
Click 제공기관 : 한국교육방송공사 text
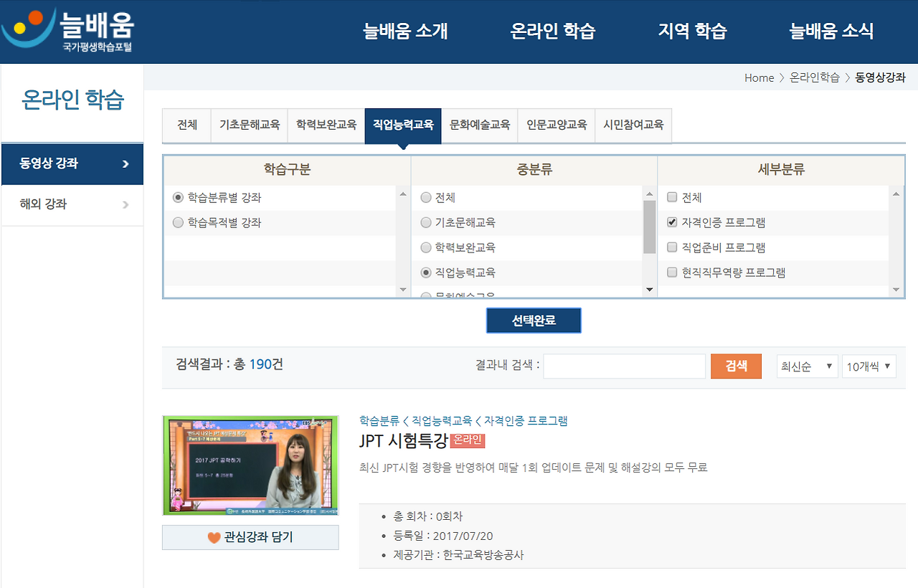coord(458,555)
